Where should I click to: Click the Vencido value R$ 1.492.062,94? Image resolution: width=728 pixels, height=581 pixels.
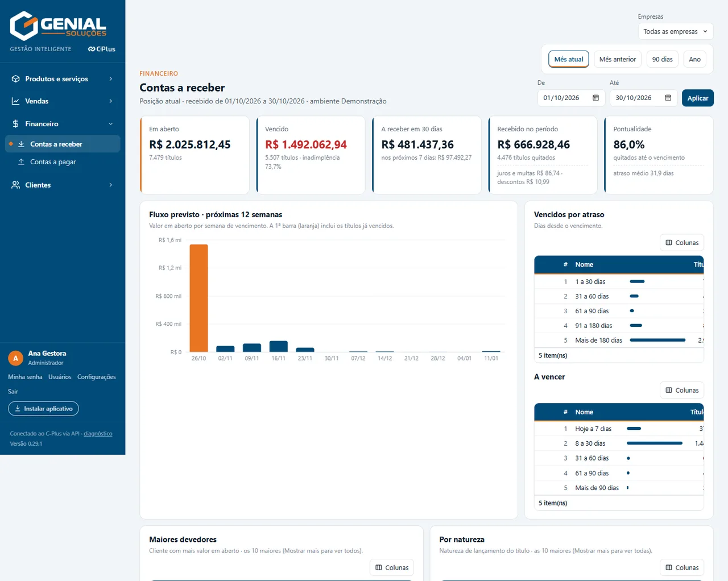[x=306, y=145]
